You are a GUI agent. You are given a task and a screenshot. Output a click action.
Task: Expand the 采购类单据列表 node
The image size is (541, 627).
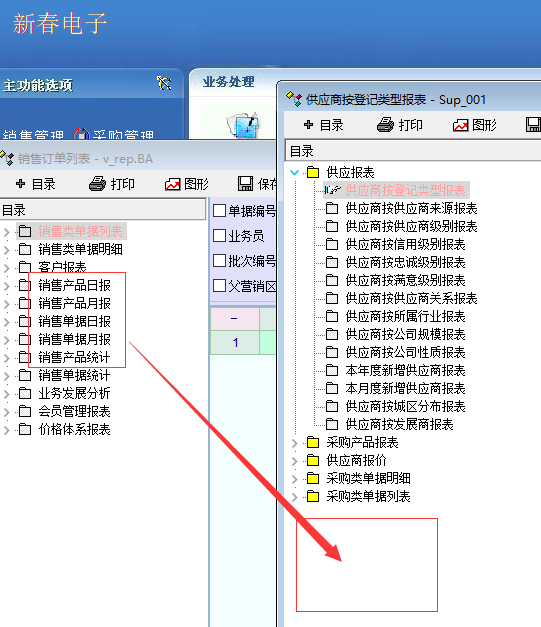(295, 497)
